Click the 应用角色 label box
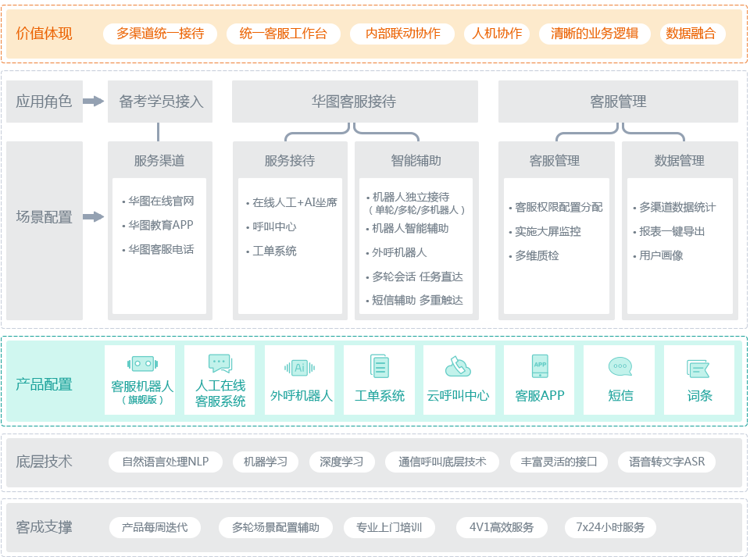This screenshot has width=750, height=560. click(44, 102)
